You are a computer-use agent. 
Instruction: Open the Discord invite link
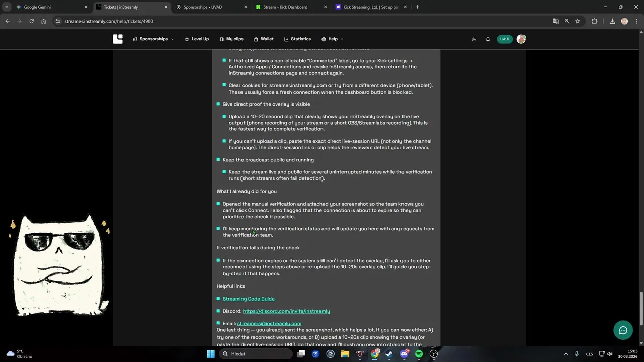tap(286, 311)
